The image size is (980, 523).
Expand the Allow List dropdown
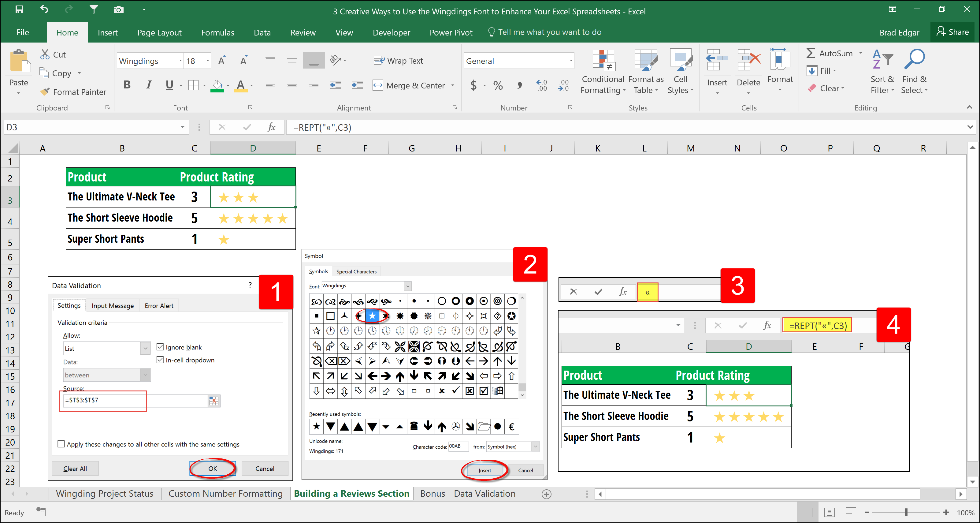145,348
